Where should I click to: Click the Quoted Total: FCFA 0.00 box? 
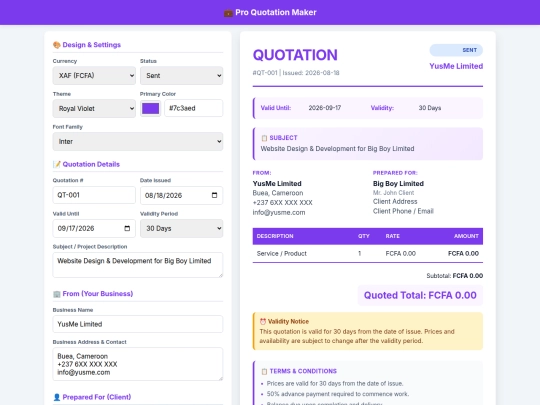pyautogui.click(x=420, y=295)
